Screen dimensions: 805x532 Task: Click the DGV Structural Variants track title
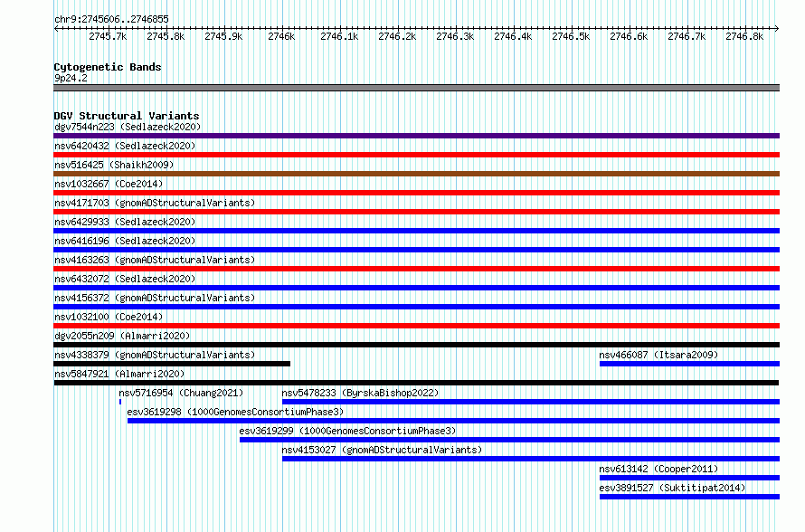coord(127,116)
